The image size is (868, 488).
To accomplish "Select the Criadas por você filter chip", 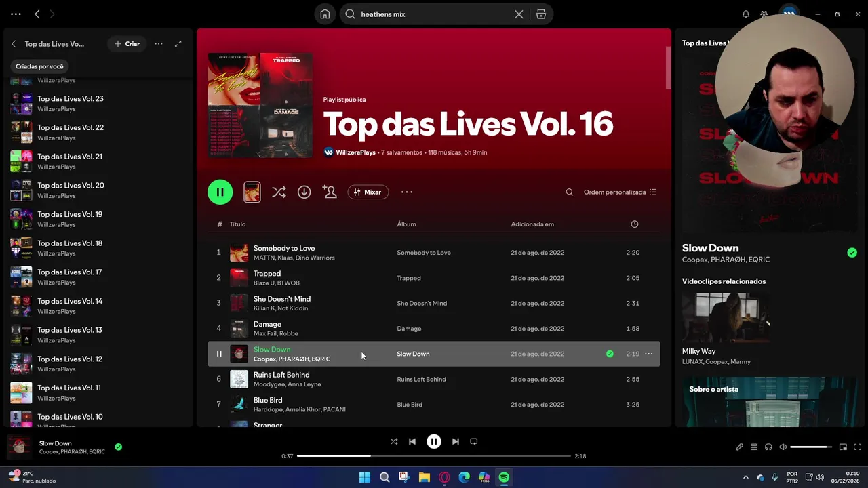I will pyautogui.click(x=39, y=66).
